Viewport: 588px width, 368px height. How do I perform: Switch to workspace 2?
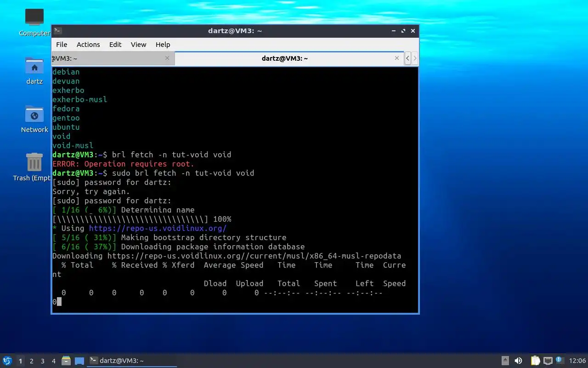tap(31, 361)
